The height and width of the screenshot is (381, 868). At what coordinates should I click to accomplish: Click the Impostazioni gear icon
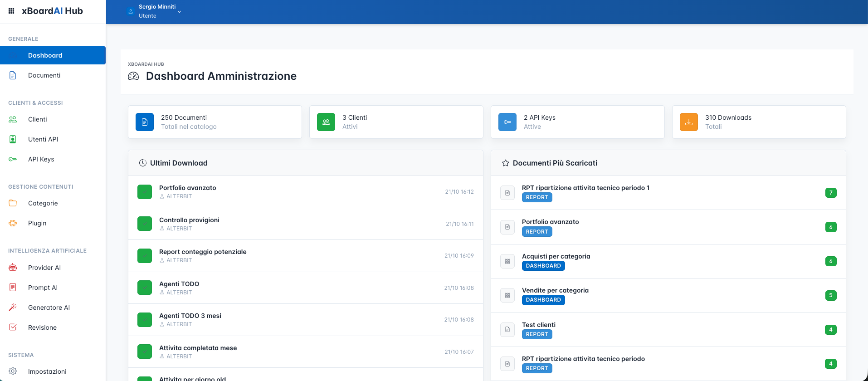(13, 371)
